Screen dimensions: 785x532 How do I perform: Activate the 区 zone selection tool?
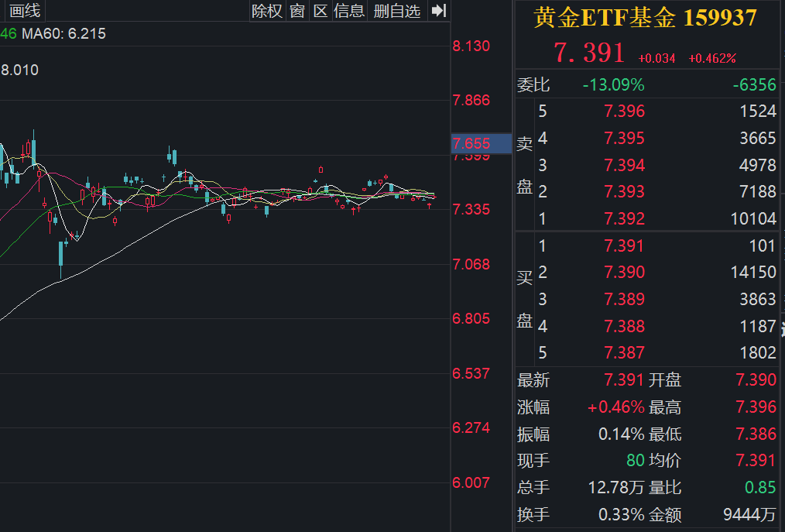pos(320,11)
